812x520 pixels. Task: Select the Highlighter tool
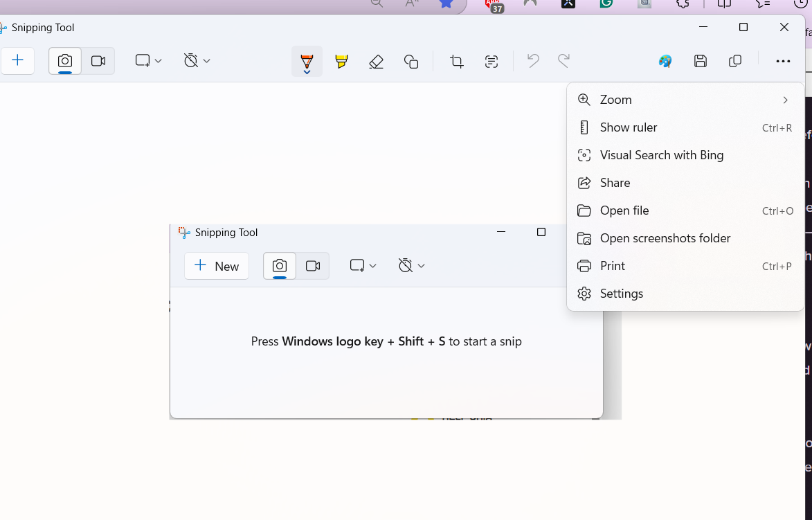341,61
